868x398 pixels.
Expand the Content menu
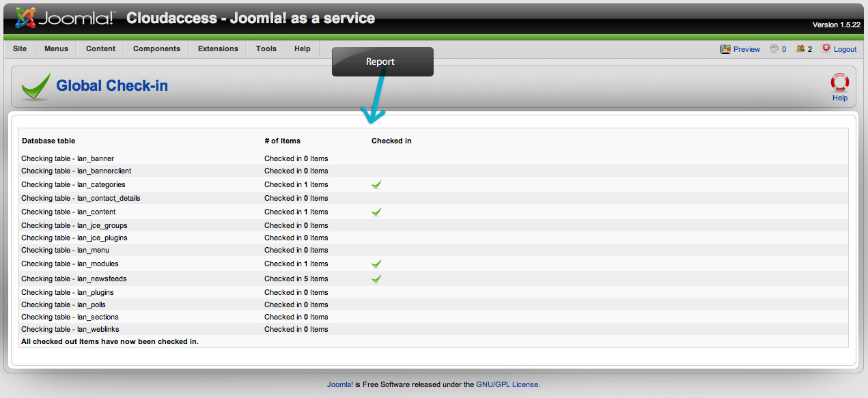101,49
